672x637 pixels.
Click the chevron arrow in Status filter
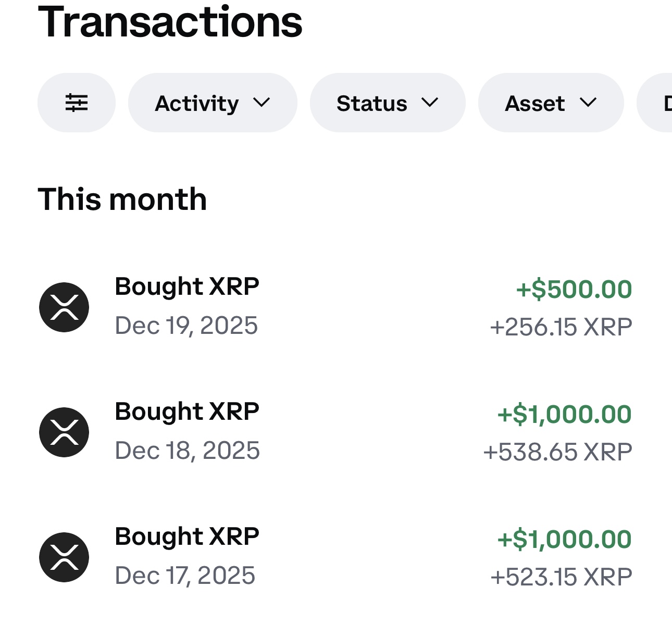click(430, 103)
